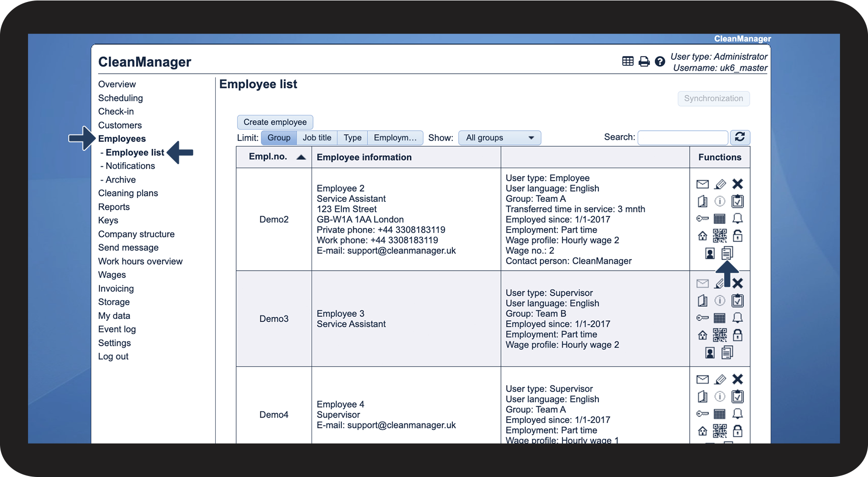Open the All groups dropdown

coord(499,138)
